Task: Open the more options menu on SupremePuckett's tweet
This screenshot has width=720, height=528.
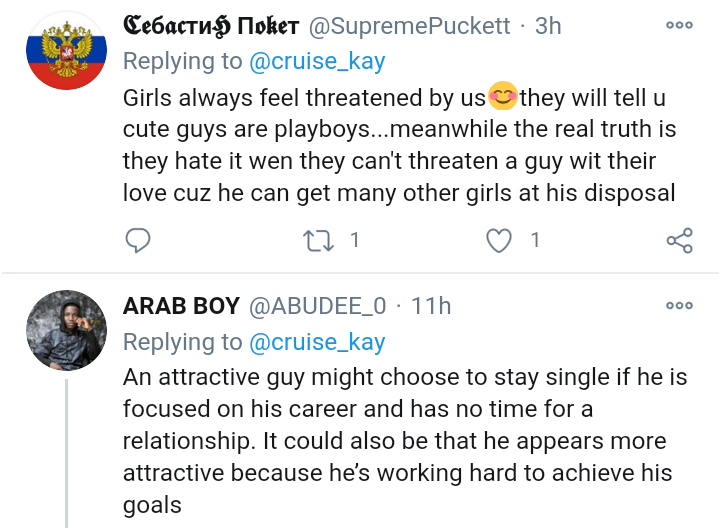Action: 679,25
